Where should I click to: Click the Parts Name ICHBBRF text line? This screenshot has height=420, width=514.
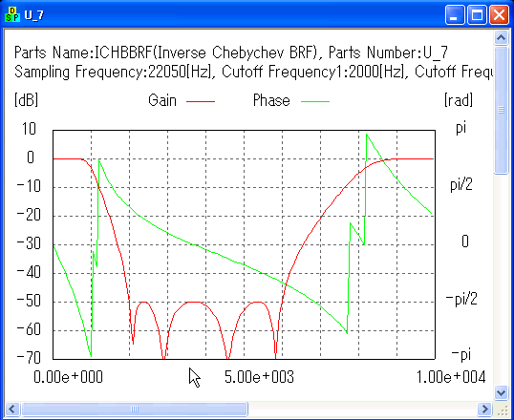[231, 52]
